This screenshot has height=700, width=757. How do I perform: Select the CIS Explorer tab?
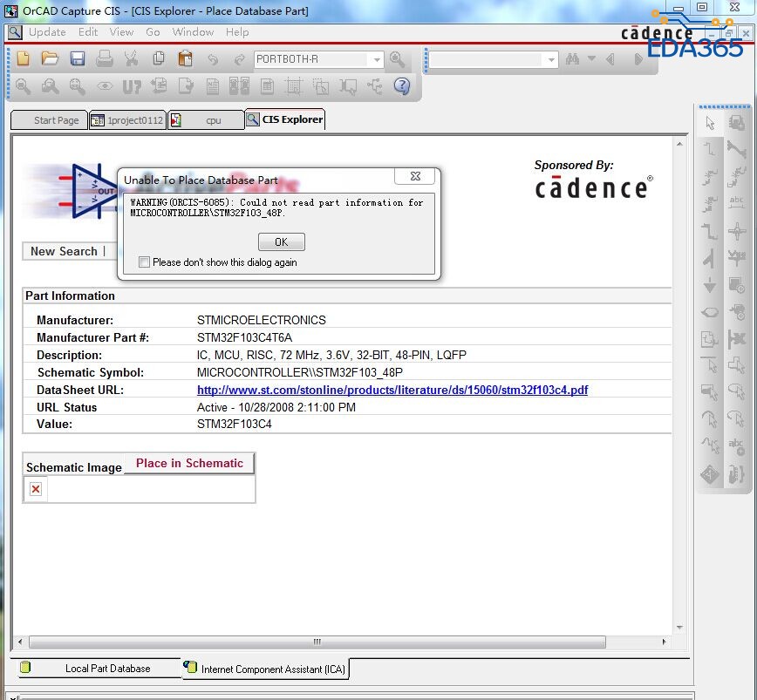285,119
